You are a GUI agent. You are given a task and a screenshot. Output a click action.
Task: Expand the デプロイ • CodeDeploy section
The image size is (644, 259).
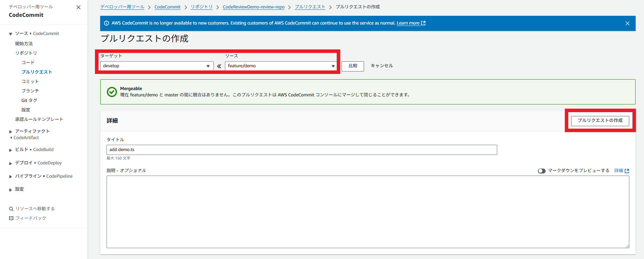point(11,163)
